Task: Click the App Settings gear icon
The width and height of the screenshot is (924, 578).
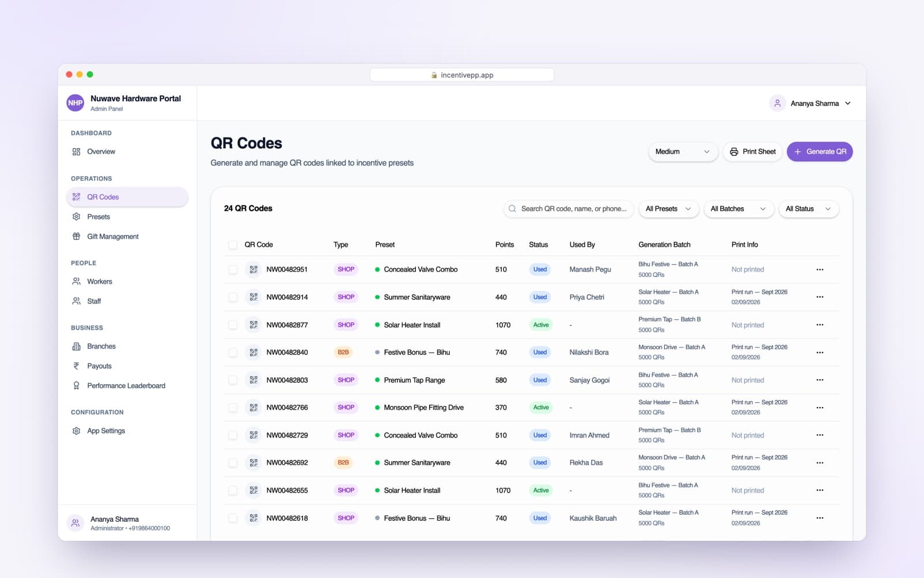Action: 76,431
